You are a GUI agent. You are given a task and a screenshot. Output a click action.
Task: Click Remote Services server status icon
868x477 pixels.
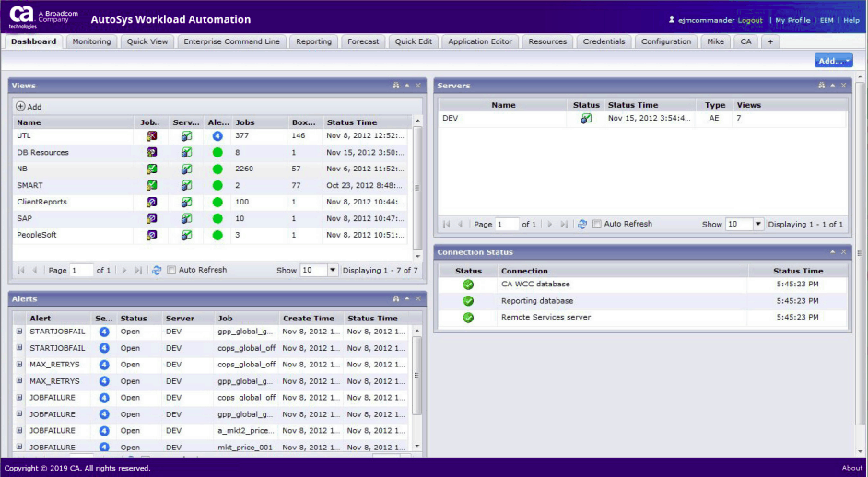coord(468,318)
